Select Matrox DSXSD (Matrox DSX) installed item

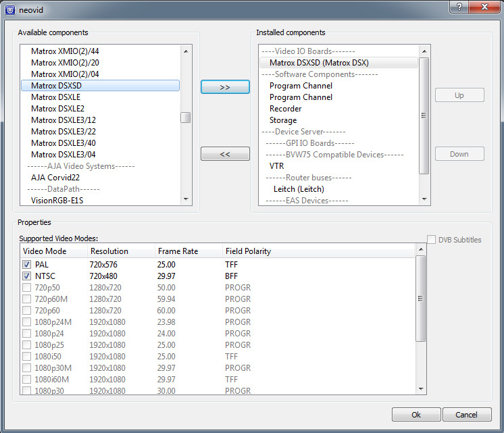[338, 63]
